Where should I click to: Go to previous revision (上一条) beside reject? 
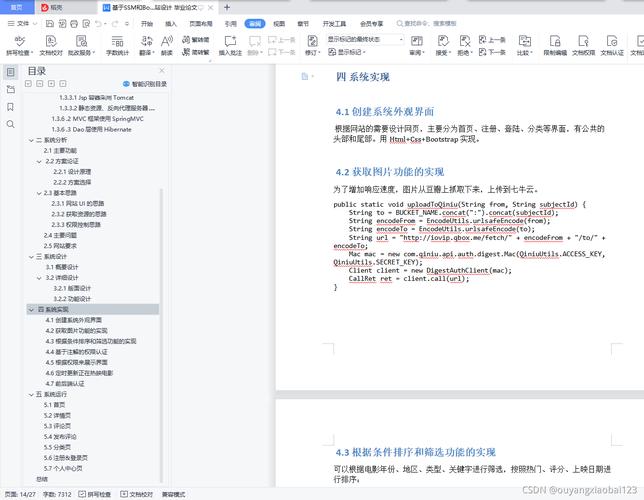[492, 40]
